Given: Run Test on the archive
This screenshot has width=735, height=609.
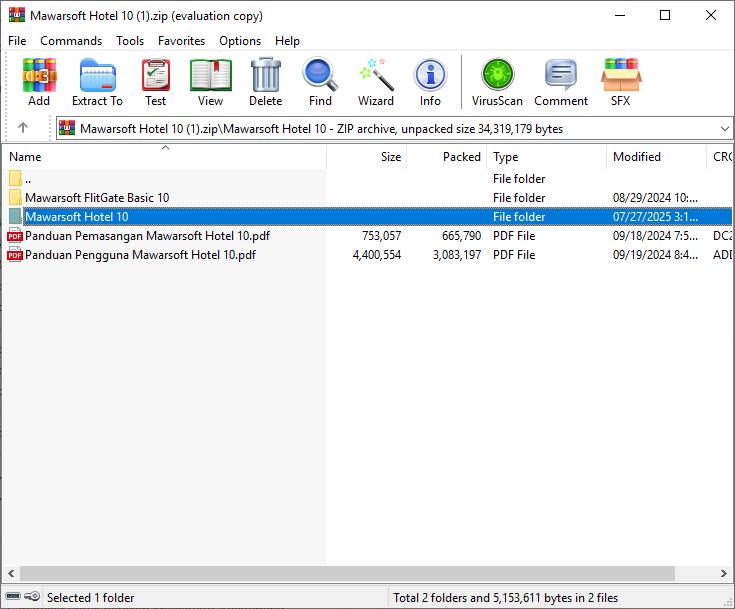Looking at the screenshot, I should 155,82.
